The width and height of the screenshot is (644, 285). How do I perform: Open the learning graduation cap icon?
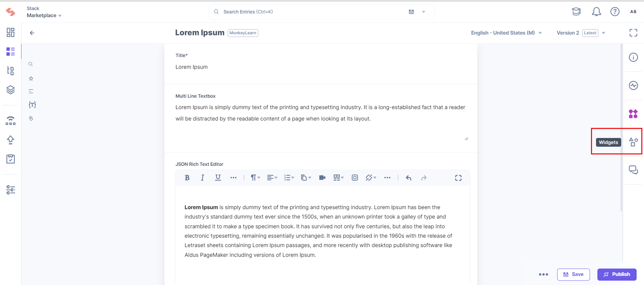(x=576, y=12)
